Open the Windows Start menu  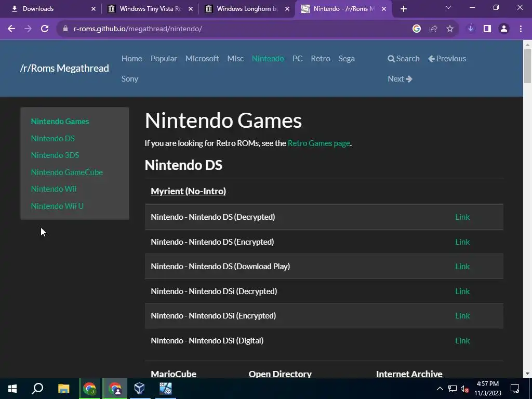click(12, 389)
